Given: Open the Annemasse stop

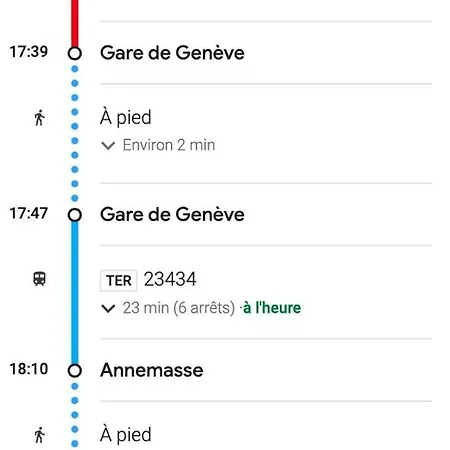Looking at the screenshot, I should click(x=152, y=370).
